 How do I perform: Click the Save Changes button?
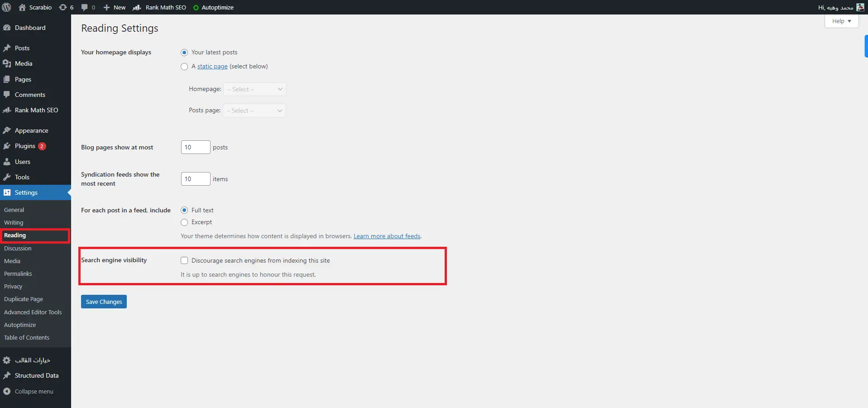[x=104, y=302]
